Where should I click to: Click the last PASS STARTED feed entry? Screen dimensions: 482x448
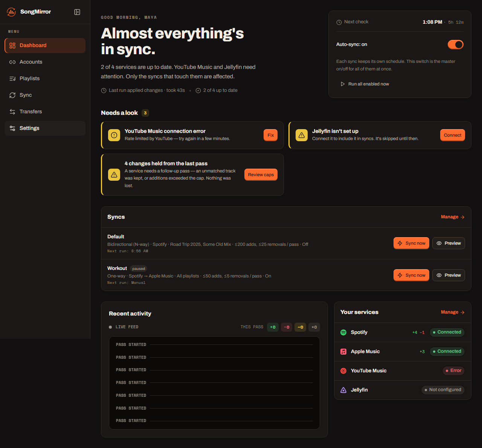click(x=214, y=421)
